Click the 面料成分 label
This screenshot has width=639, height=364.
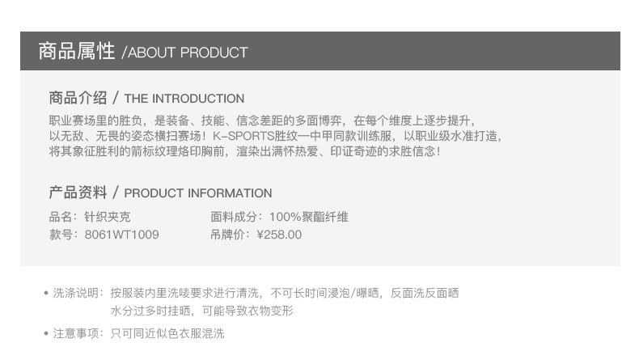point(235,217)
